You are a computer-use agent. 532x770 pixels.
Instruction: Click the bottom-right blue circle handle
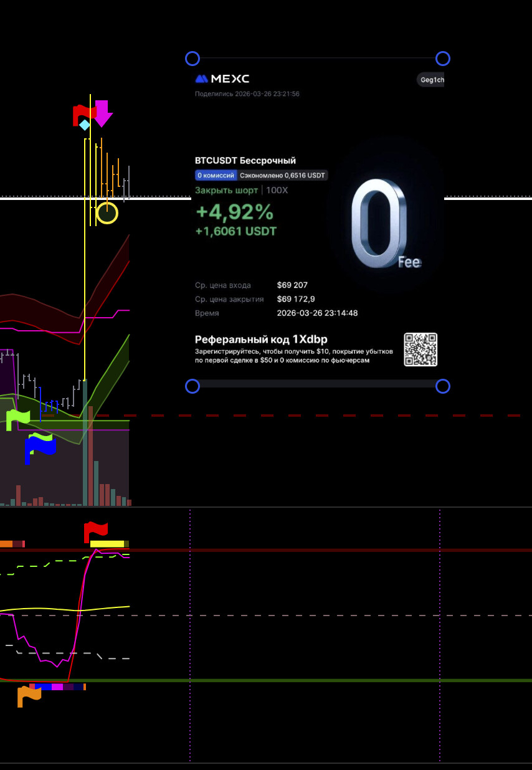click(x=442, y=386)
